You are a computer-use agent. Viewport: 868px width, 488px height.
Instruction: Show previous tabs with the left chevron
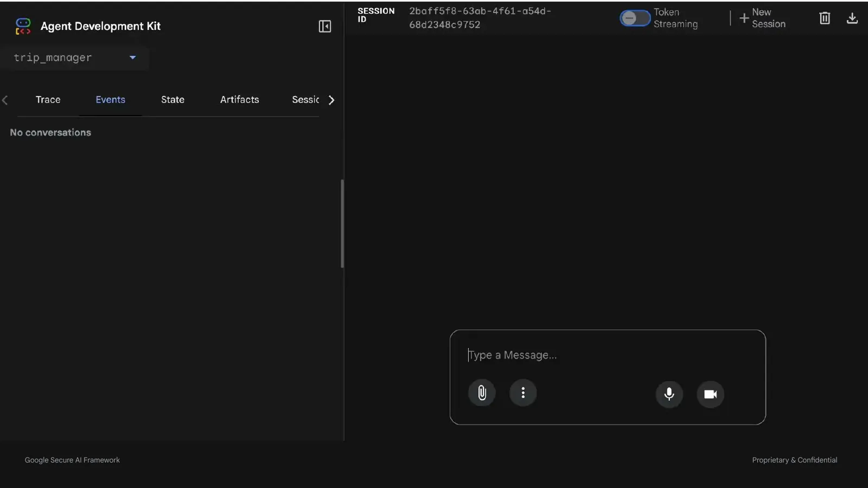5,100
